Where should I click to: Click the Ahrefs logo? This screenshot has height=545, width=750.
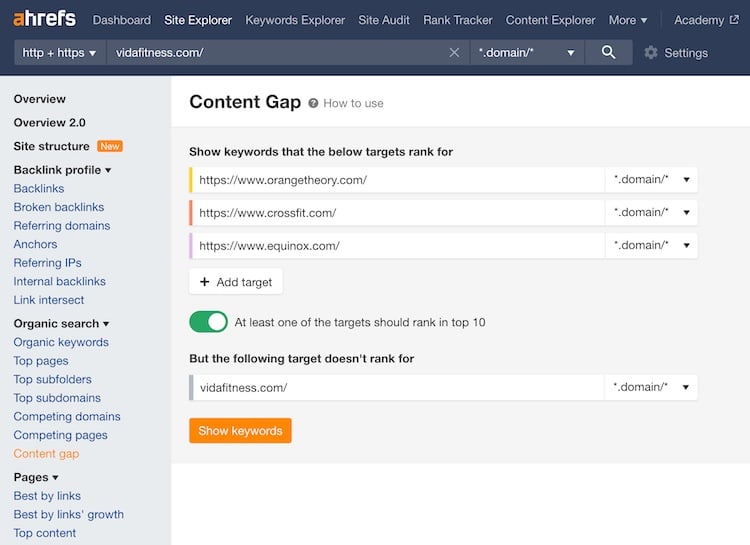[44, 19]
